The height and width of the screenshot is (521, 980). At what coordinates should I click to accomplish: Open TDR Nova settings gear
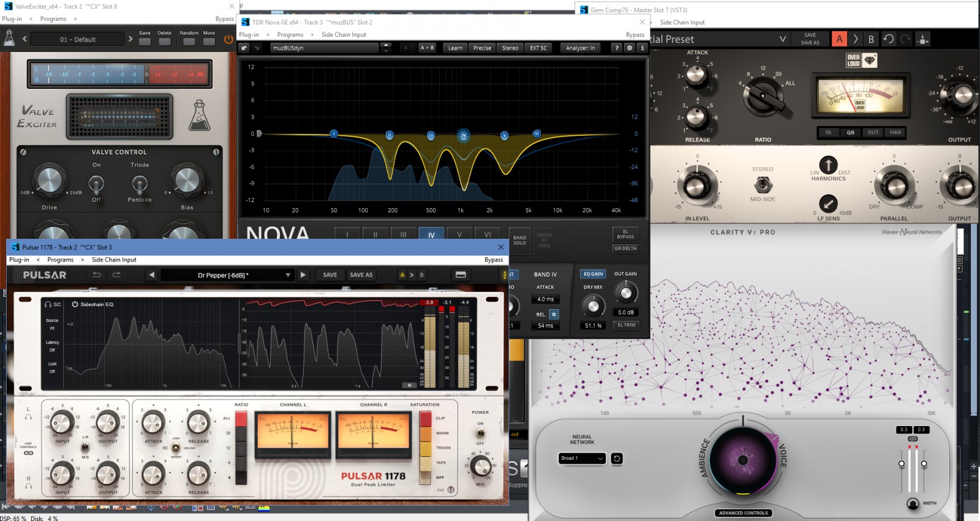[630, 48]
